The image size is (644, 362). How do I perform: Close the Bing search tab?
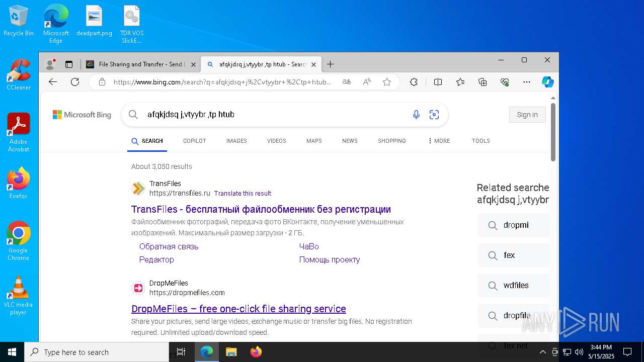[313, 64]
